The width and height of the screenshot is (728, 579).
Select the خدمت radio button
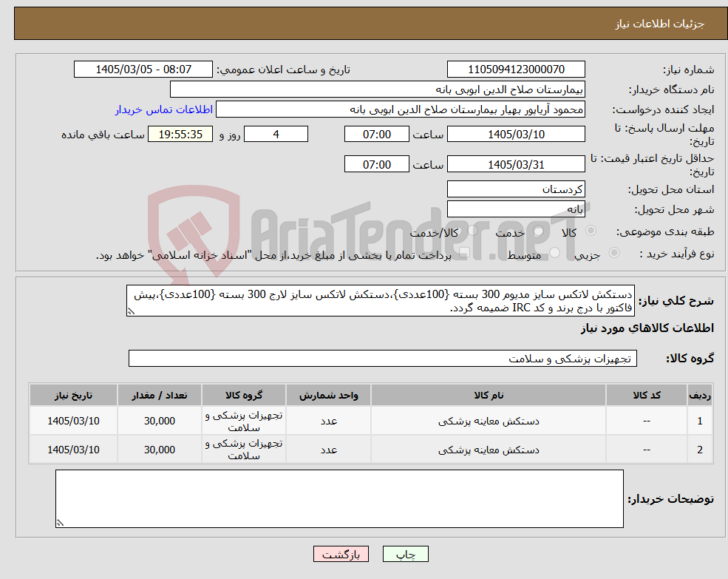pos(539,231)
